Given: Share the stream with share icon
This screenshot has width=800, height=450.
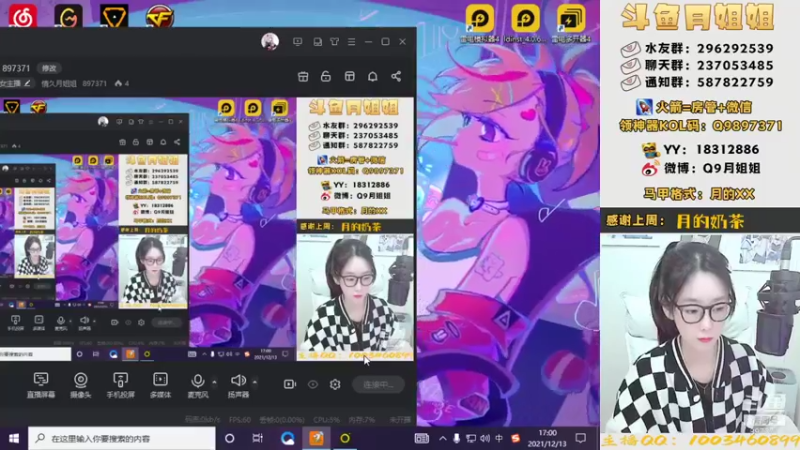Looking at the screenshot, I should 396,77.
